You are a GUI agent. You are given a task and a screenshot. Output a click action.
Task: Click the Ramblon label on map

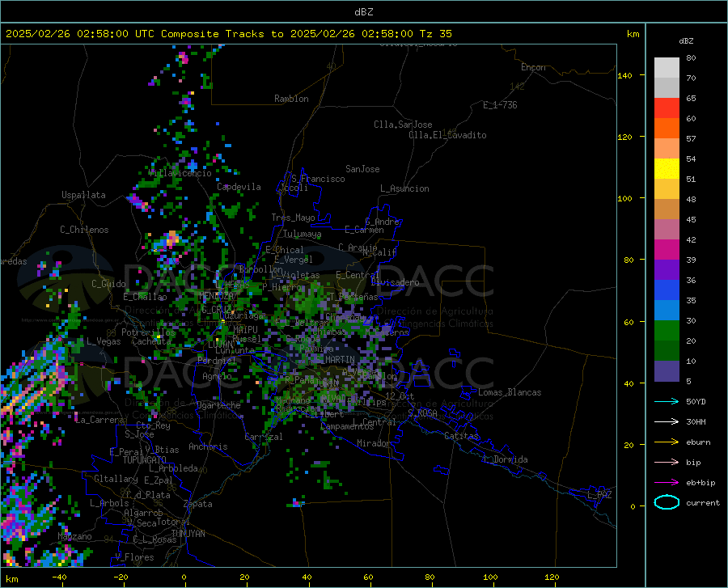click(291, 99)
